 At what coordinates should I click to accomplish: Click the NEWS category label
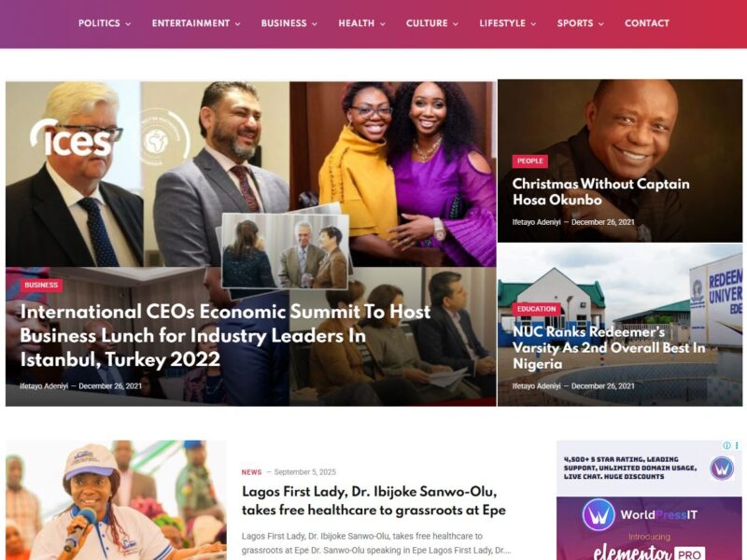[x=251, y=472]
